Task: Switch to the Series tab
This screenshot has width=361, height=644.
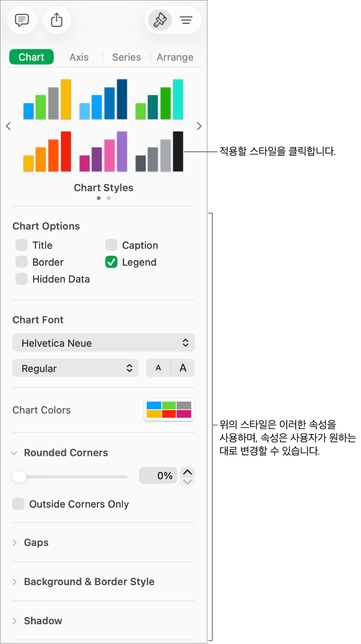Action: click(127, 57)
